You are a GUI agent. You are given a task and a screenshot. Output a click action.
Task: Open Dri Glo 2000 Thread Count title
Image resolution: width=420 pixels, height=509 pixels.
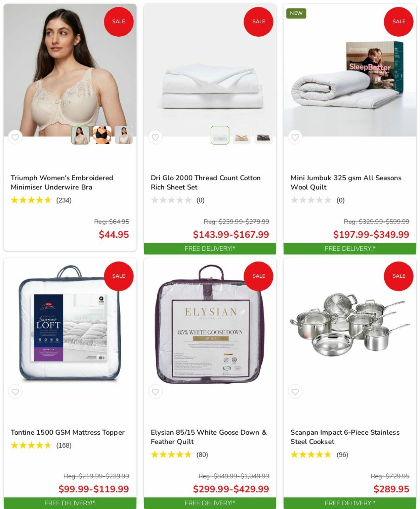(206, 183)
